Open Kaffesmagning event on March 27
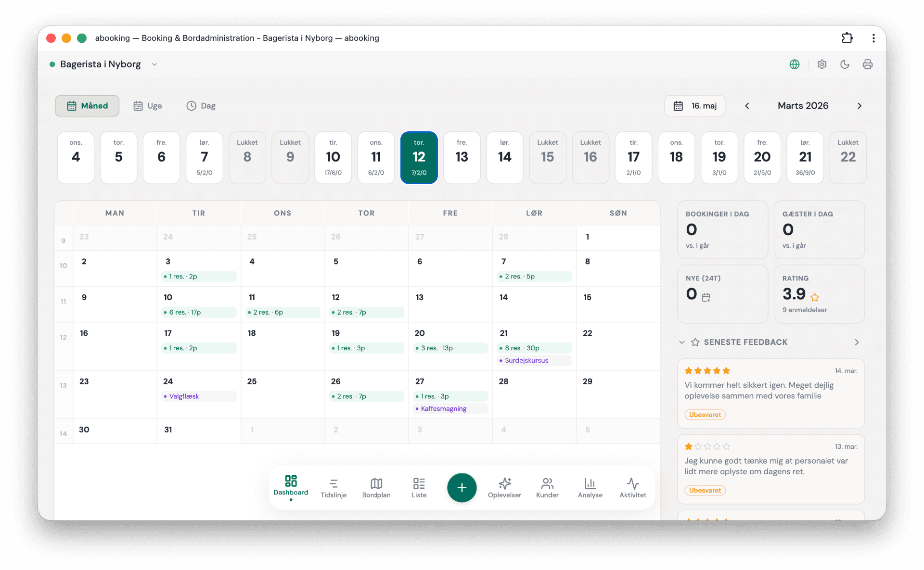This screenshot has height=570, width=924. click(451, 409)
